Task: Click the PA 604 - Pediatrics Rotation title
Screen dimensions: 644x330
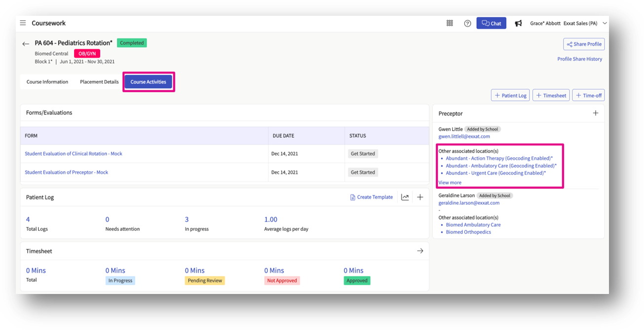Action: coord(74,43)
